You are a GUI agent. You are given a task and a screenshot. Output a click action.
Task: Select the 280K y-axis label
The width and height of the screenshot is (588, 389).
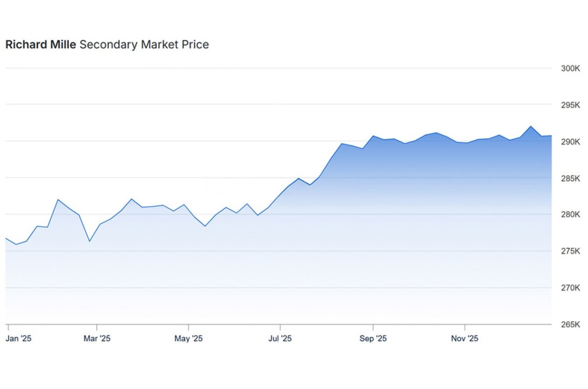[570, 215]
